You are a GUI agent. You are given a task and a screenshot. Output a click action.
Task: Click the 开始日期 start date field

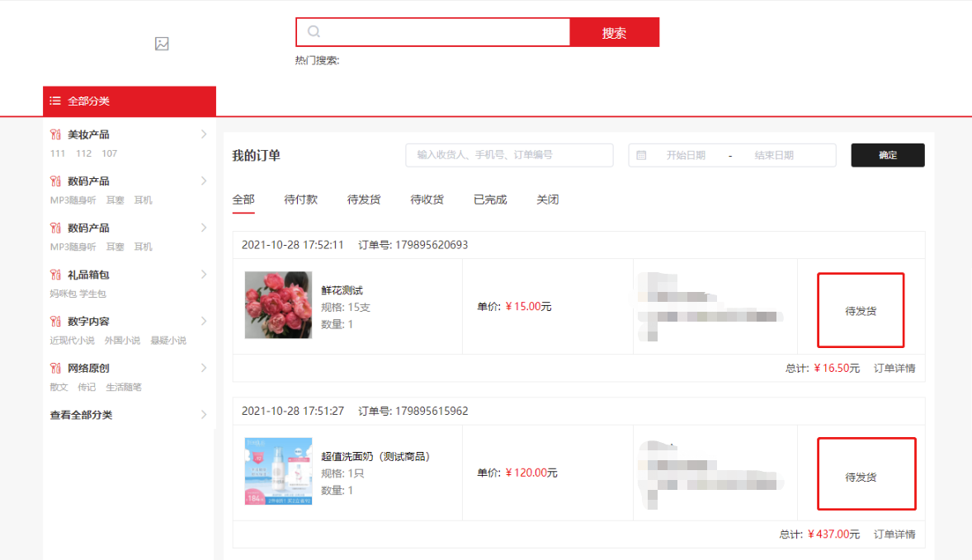click(x=686, y=155)
